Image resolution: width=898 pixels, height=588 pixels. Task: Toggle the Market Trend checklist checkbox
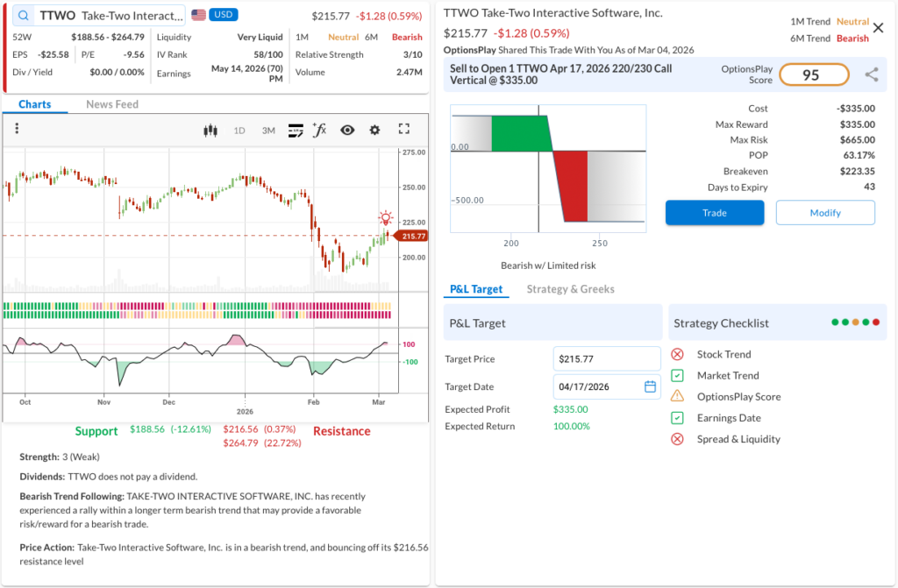[x=677, y=376]
